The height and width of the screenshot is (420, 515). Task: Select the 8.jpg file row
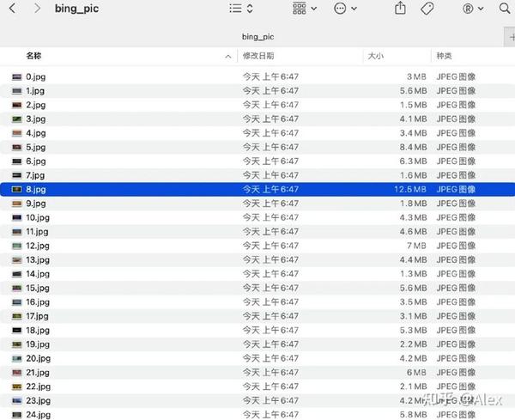(x=257, y=189)
